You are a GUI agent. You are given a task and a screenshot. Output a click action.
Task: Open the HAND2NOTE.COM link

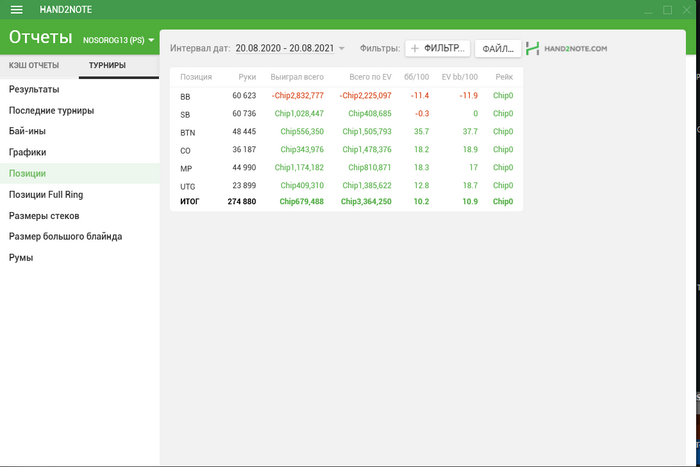pos(575,49)
